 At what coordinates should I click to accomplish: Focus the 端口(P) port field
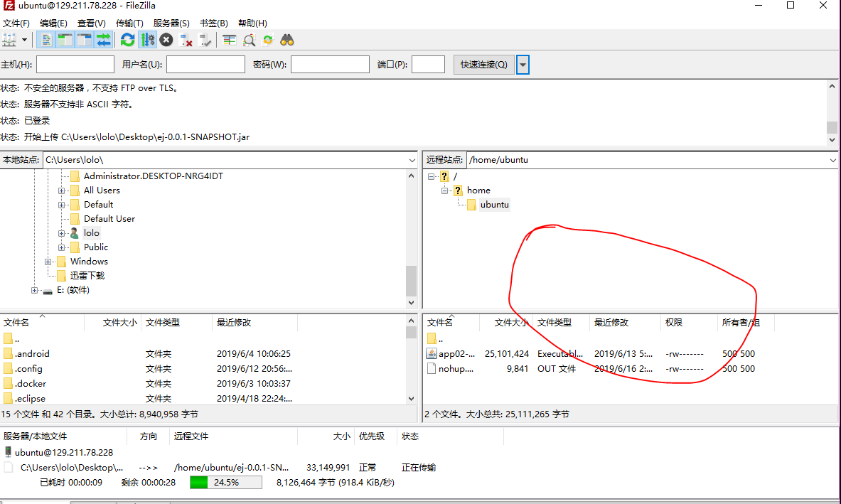(428, 65)
